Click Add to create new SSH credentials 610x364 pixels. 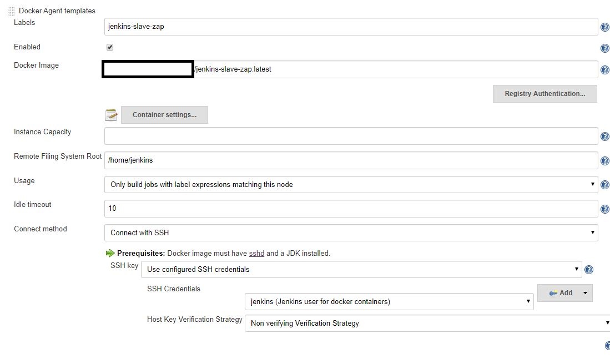pyautogui.click(x=562, y=292)
